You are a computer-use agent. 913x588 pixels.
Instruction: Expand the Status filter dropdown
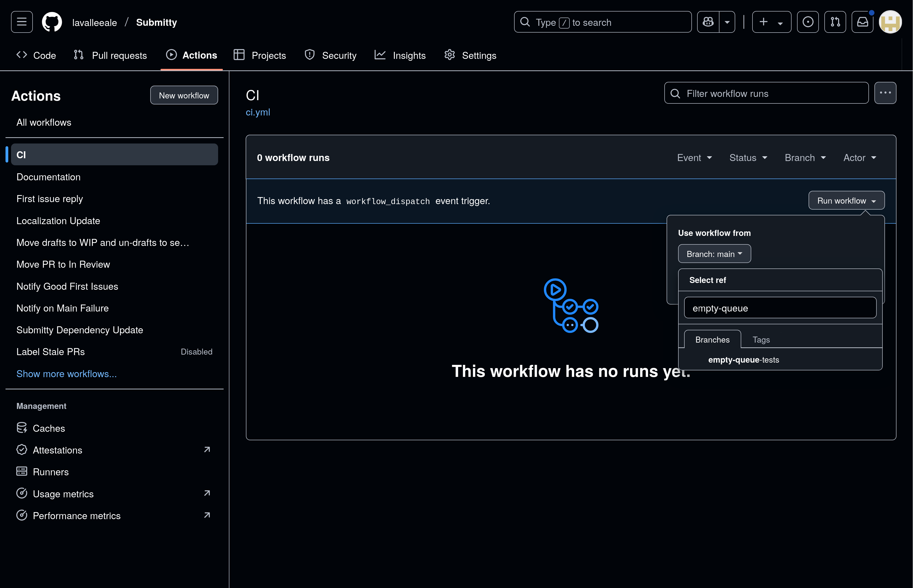748,158
